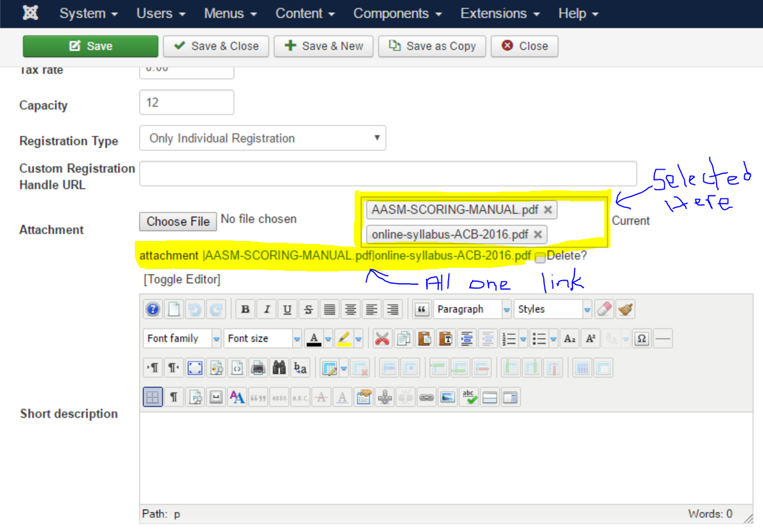Check the Delete? attachment checkbox
Image resolution: width=763 pixels, height=532 pixels.
[x=540, y=258]
